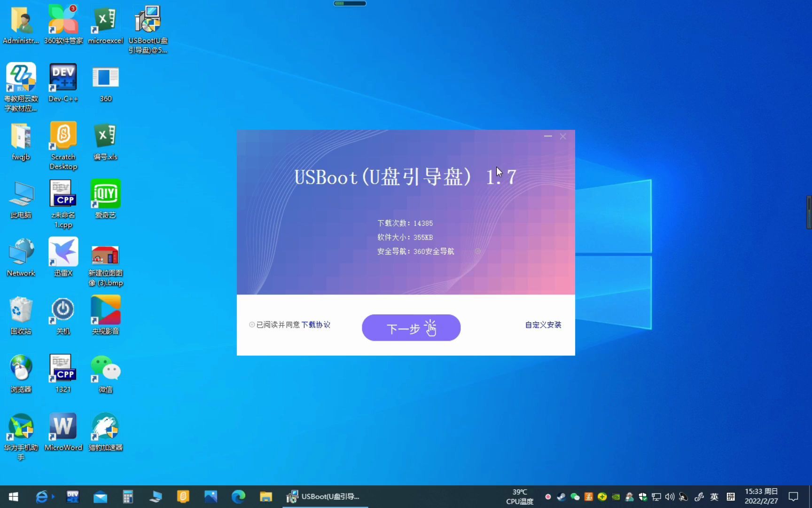Click 自定义安装 in the installer

click(543, 325)
